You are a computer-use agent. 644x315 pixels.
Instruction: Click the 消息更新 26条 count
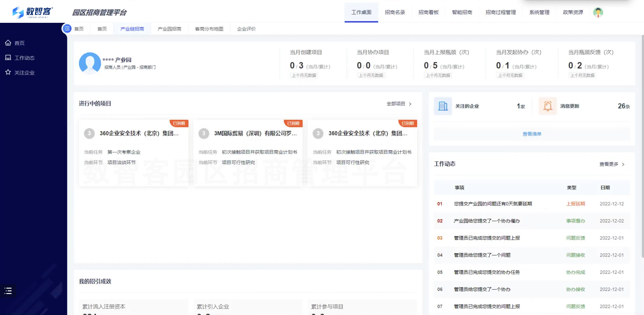(x=624, y=106)
